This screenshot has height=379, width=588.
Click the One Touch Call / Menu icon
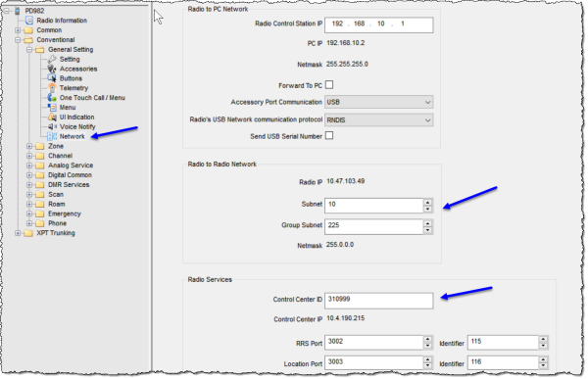click(x=52, y=98)
